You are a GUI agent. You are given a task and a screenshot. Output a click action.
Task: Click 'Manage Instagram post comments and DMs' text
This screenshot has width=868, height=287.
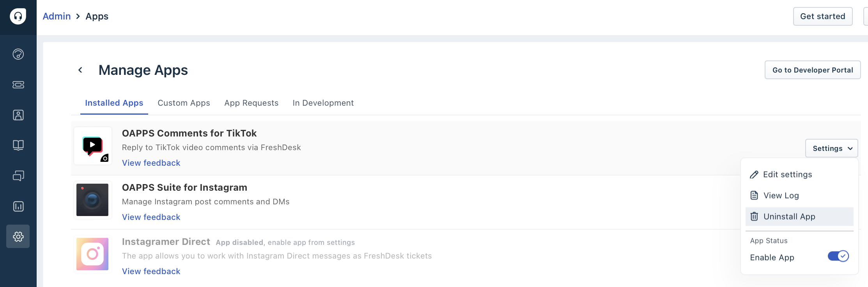[x=206, y=202]
